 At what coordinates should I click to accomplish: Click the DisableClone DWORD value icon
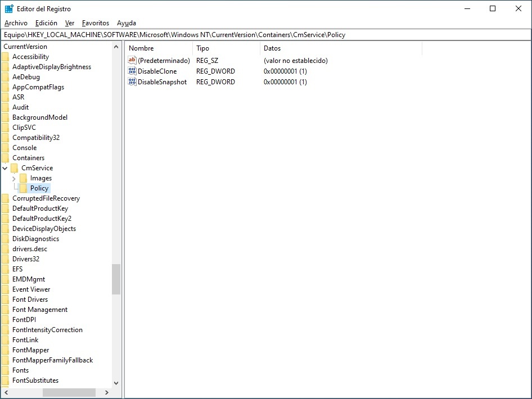click(x=132, y=71)
